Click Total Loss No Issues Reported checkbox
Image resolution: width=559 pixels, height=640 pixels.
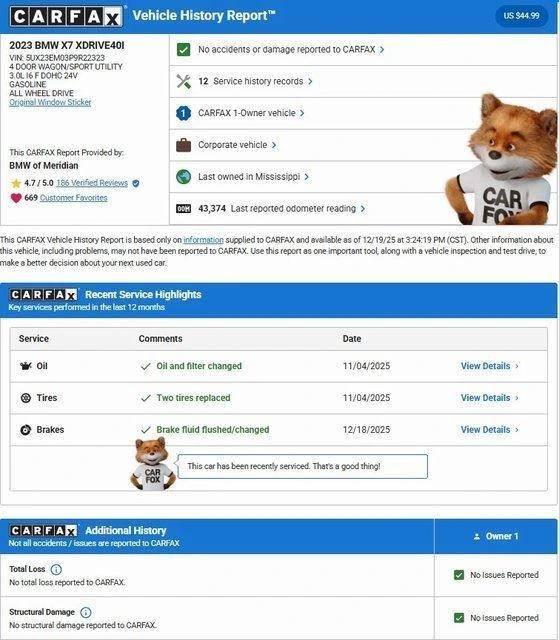point(459,575)
